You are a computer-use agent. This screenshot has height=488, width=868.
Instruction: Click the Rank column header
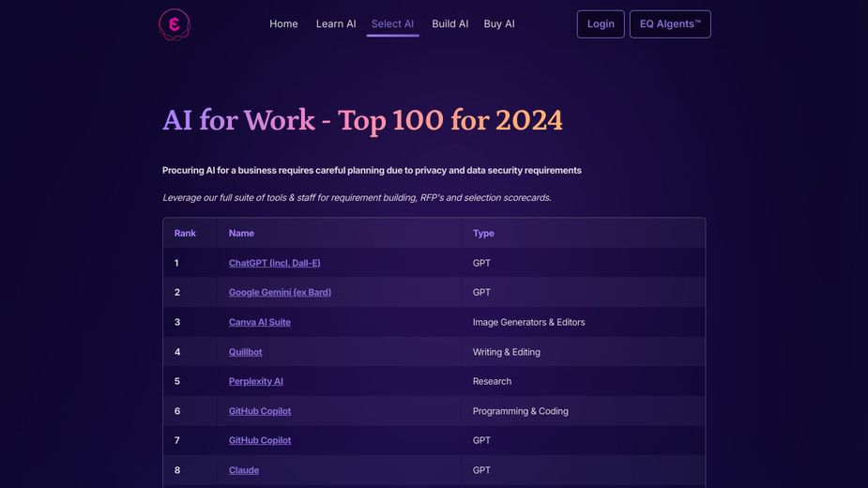[185, 234]
